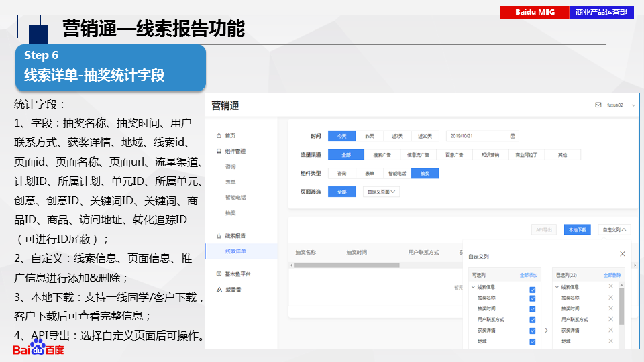Open the fuxue02 account dropdown arrow

pyautogui.click(x=633, y=105)
